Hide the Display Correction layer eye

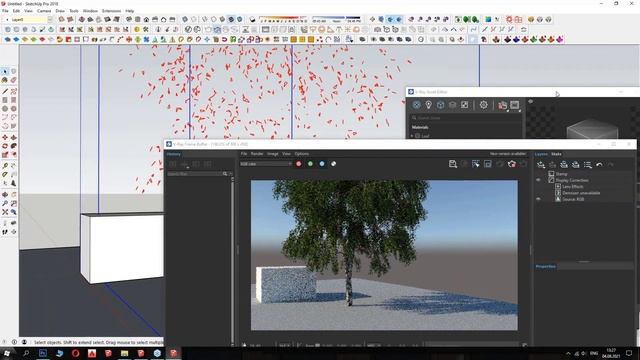(x=538, y=180)
